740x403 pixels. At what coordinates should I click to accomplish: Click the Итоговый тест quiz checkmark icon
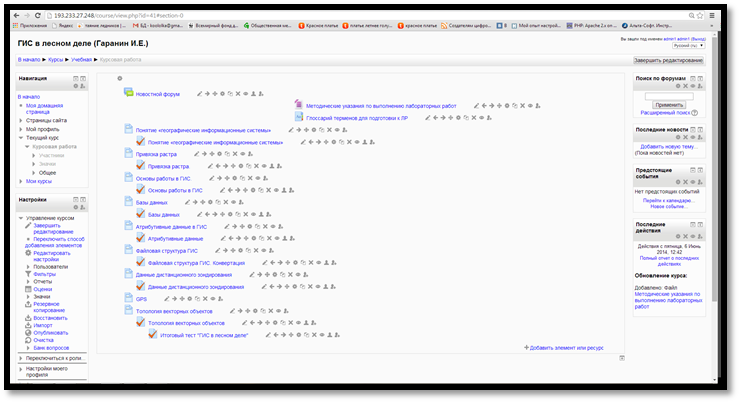152,334
